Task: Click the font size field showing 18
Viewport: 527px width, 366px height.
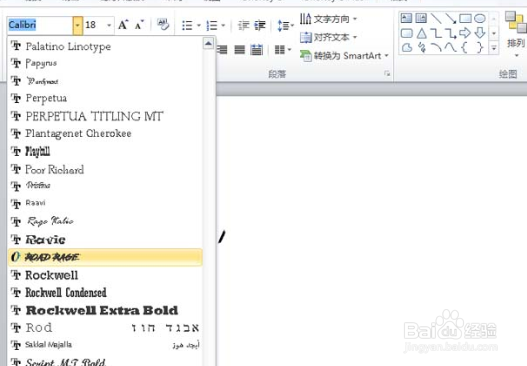Action: pos(94,25)
